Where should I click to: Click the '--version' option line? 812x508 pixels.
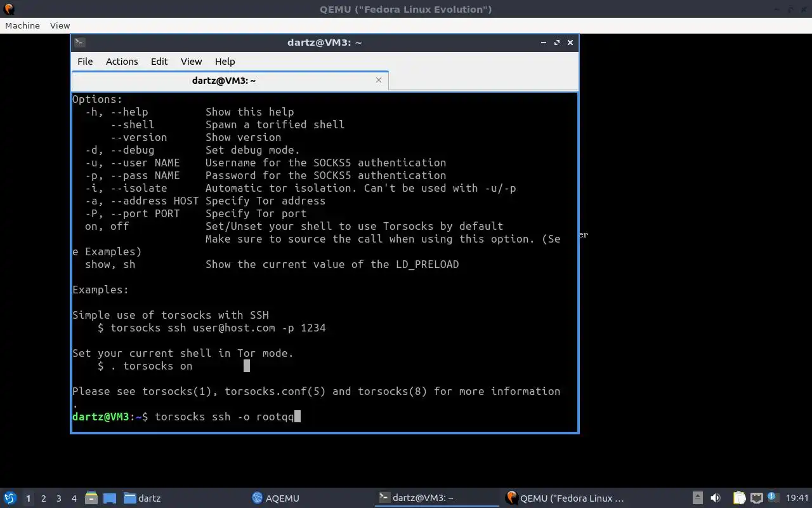pos(196,137)
